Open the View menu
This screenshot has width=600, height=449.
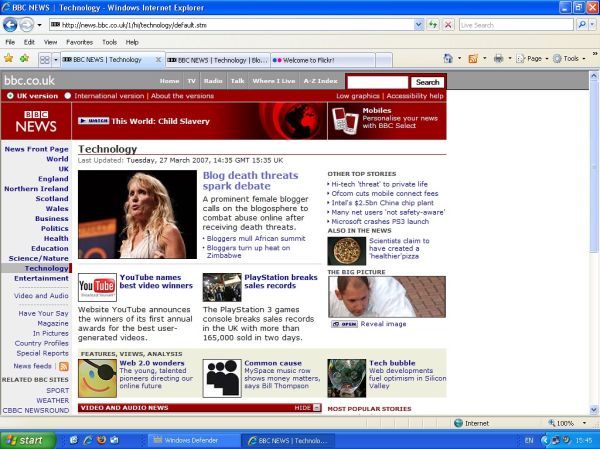coord(50,42)
